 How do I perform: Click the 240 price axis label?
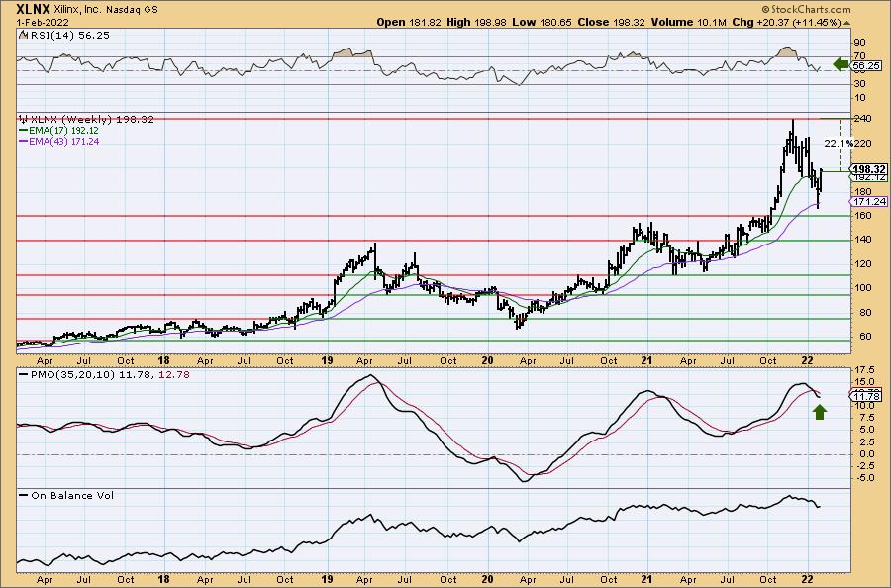point(862,119)
